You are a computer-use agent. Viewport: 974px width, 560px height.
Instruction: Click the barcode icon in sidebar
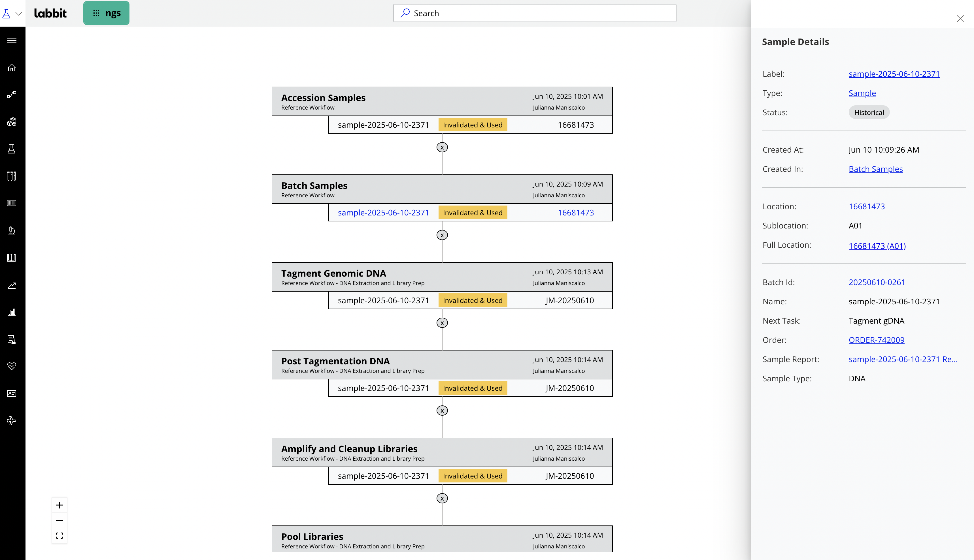(12, 203)
